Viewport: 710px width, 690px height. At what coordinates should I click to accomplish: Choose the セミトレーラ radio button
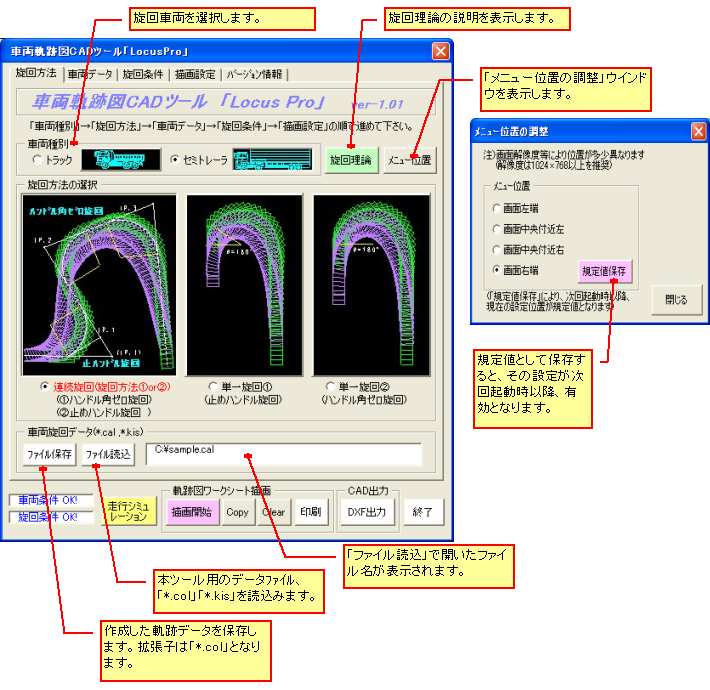[174, 159]
